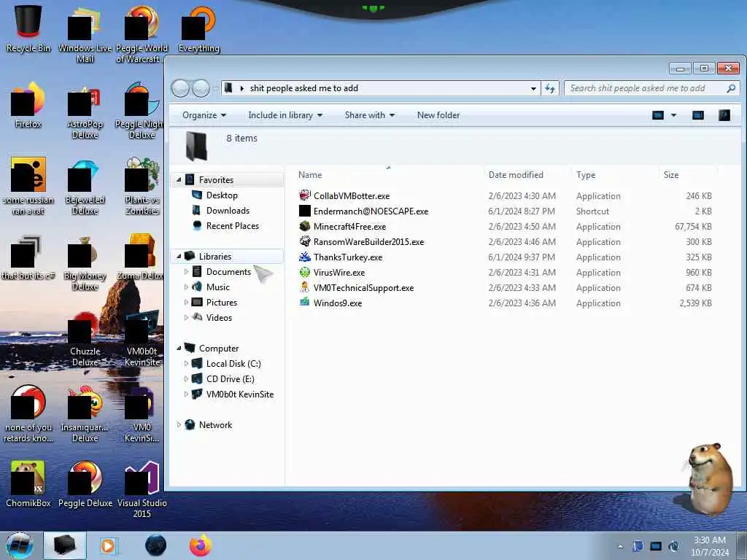
Task: Open the Share with menu
Action: [x=370, y=115]
